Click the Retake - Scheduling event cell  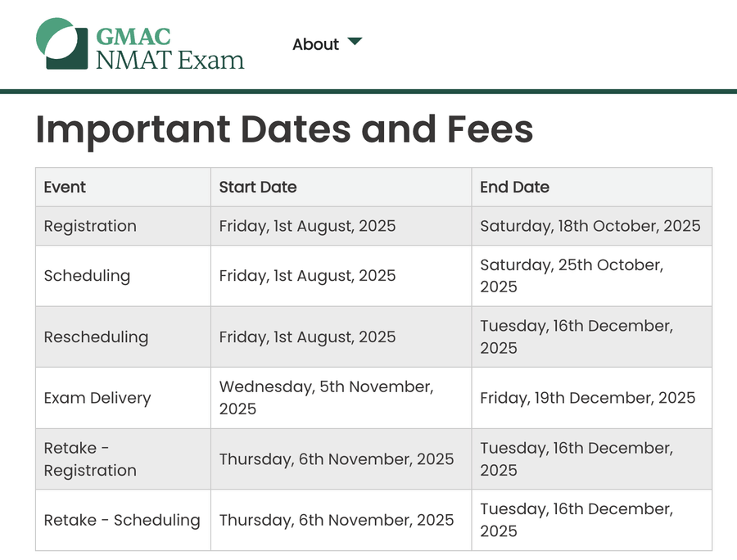(x=122, y=520)
